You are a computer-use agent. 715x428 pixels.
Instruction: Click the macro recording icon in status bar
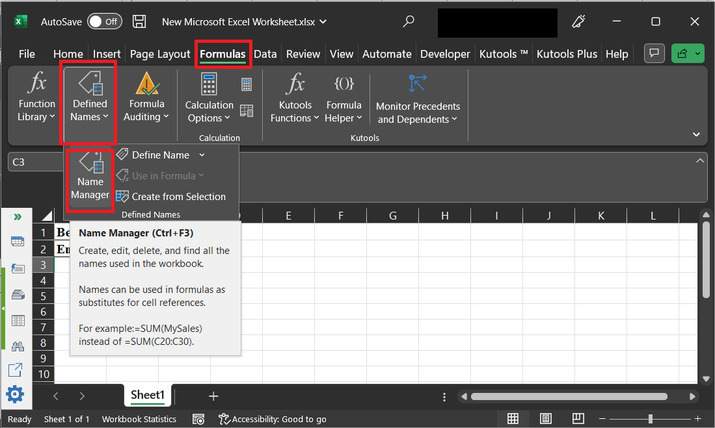tap(198, 419)
